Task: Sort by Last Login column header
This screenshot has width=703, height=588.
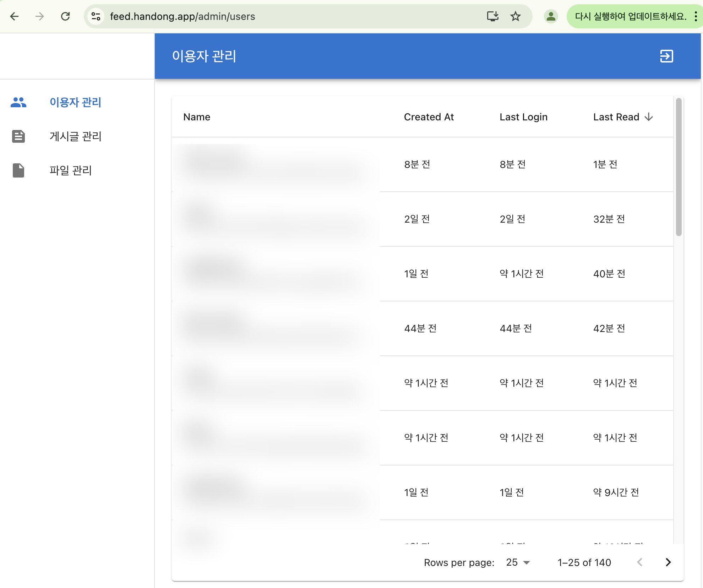Action: pos(523,117)
